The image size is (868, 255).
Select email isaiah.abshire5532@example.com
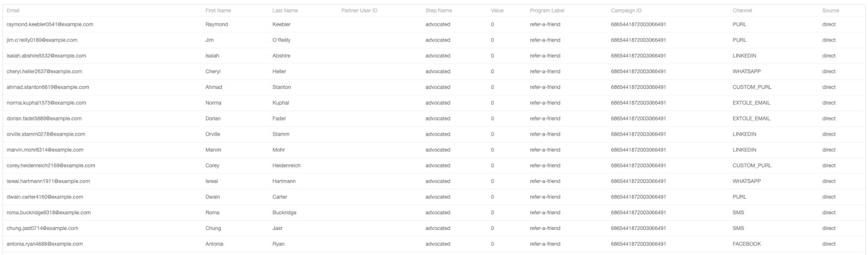[46, 56]
